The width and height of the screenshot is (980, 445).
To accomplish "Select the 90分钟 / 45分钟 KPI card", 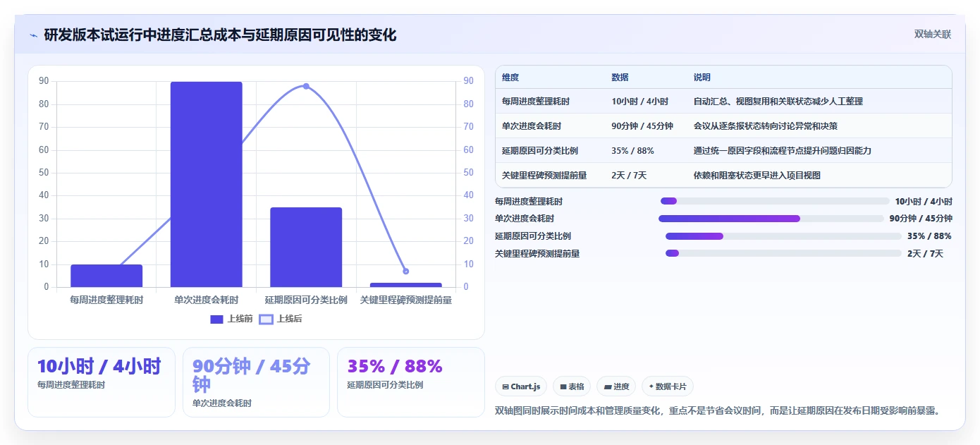I will pos(256,382).
